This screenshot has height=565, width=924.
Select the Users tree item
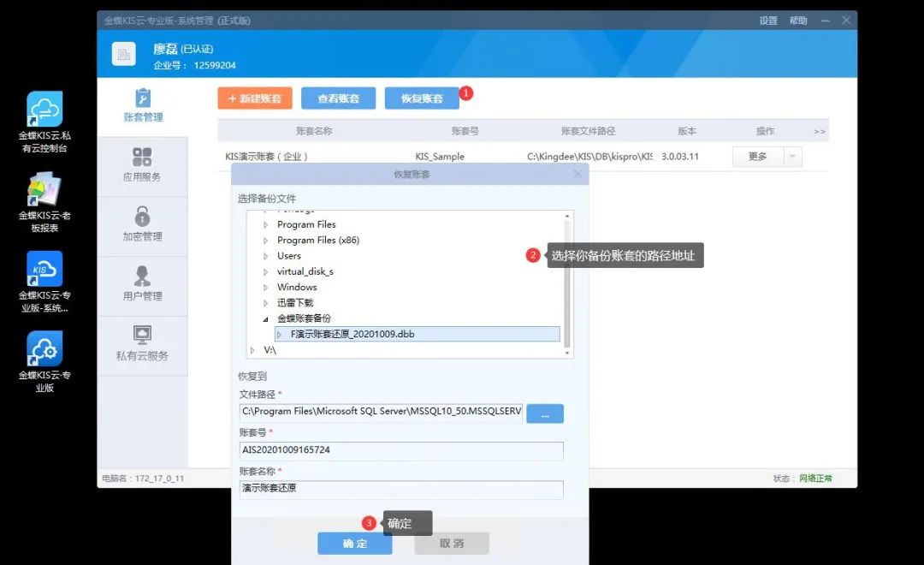point(289,256)
